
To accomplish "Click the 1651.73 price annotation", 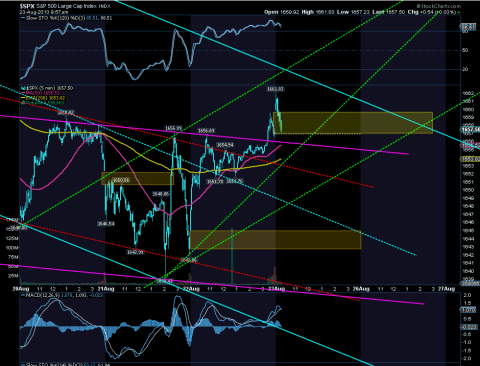I will (x=215, y=181).
